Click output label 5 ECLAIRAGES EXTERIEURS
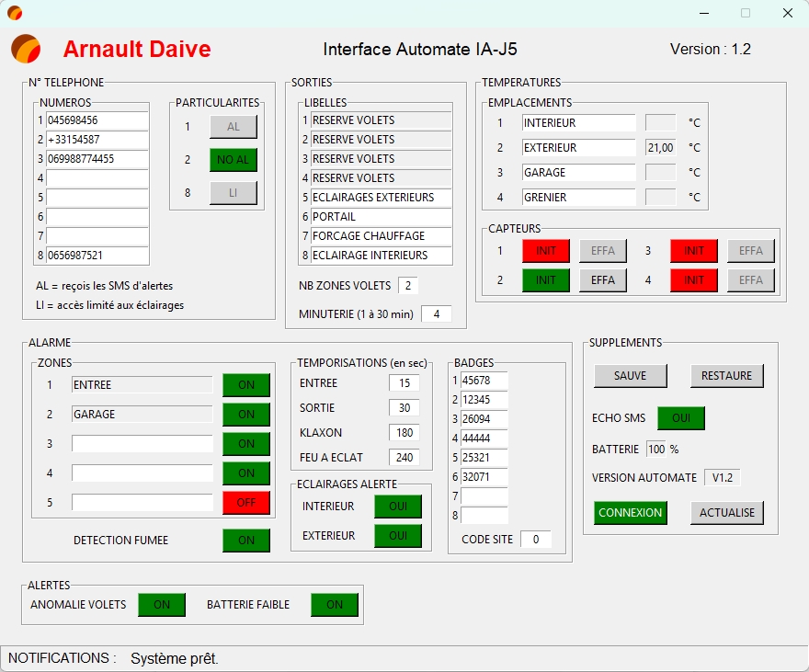The width and height of the screenshot is (809, 672). tap(382, 198)
